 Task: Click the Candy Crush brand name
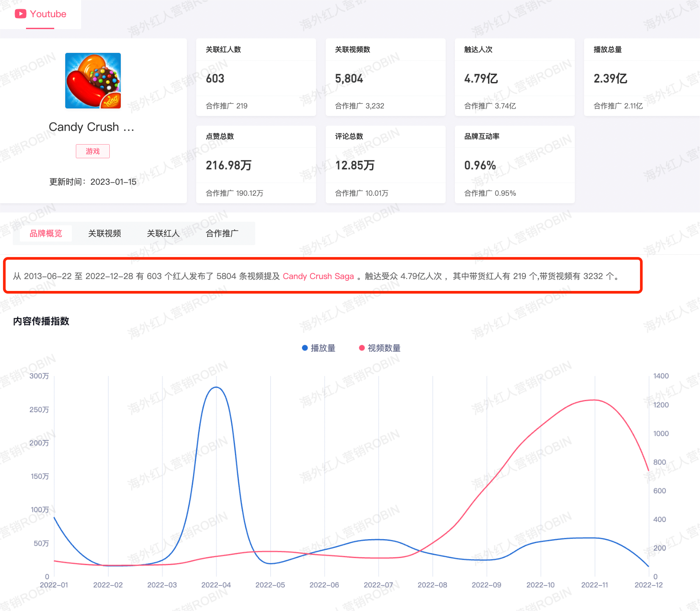[91, 127]
